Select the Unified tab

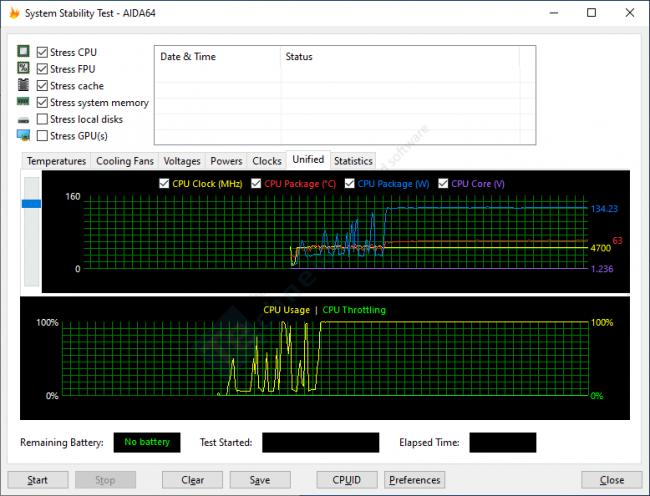point(308,160)
